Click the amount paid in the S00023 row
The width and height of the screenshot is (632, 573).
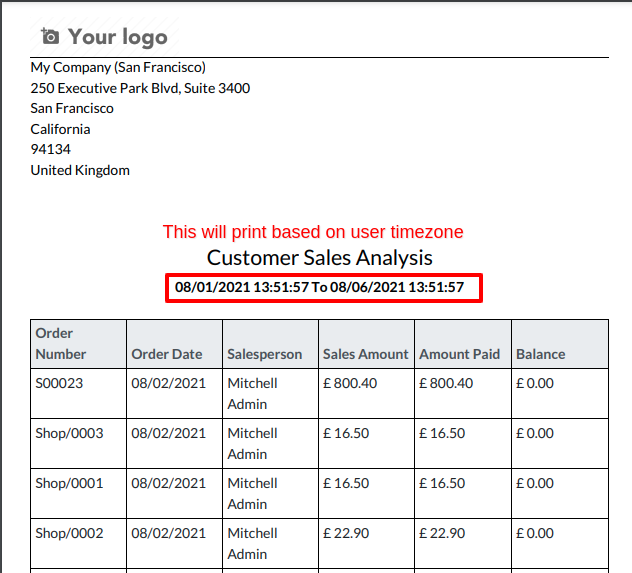pos(446,383)
